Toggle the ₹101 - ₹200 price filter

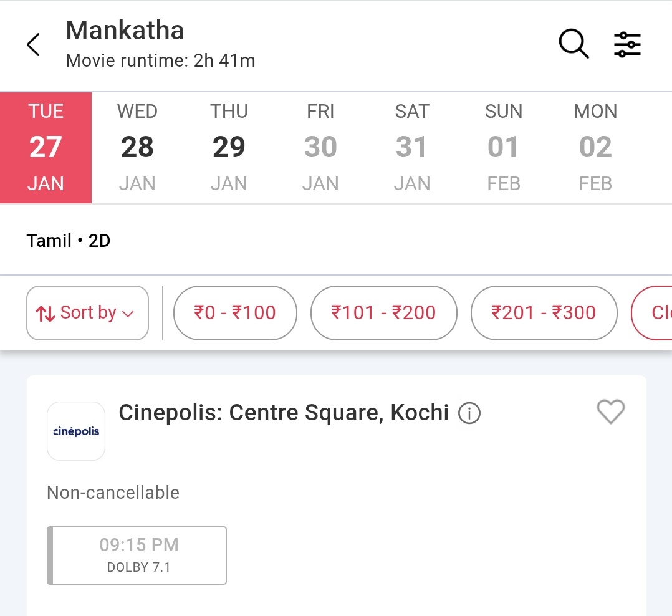tap(383, 313)
